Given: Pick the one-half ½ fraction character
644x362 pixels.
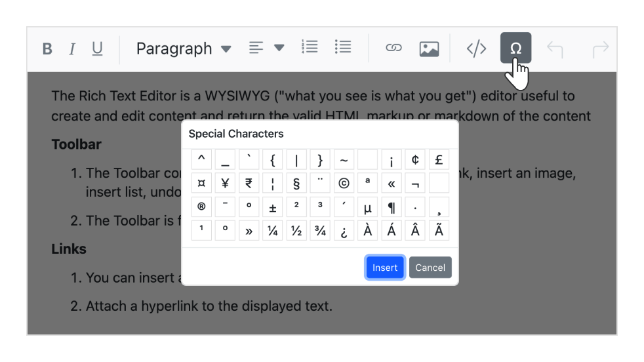Looking at the screenshot, I should click(x=296, y=231).
